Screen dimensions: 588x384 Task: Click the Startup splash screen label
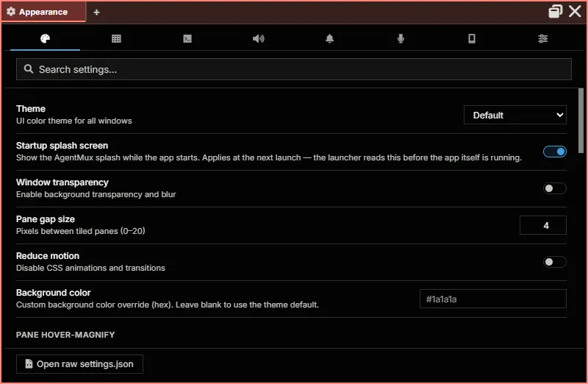coord(62,146)
